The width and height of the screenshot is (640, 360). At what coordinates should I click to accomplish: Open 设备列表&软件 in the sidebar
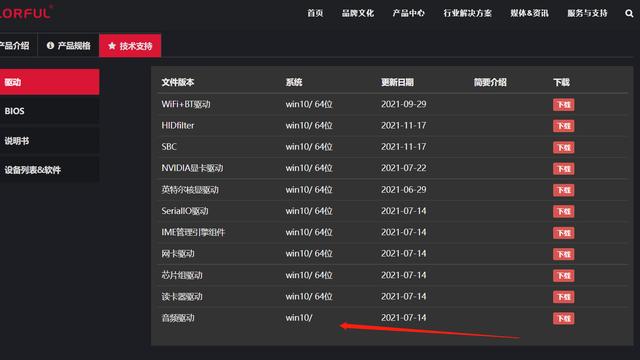pos(49,170)
